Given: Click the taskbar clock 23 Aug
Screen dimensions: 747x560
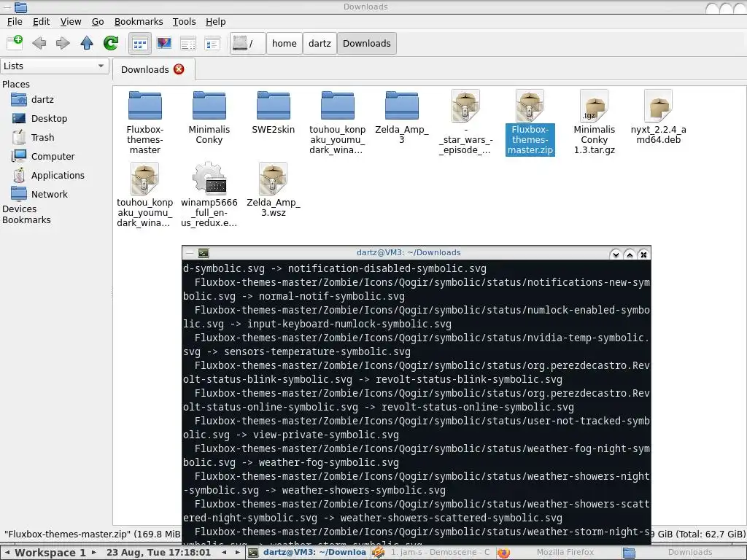Looking at the screenshot, I should (x=158, y=553).
